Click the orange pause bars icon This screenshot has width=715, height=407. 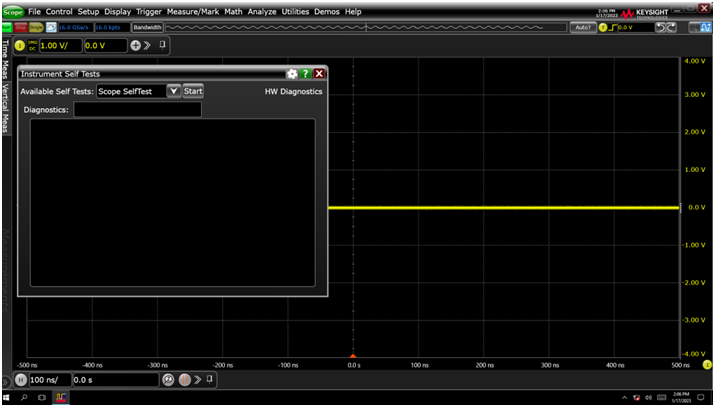184,380
